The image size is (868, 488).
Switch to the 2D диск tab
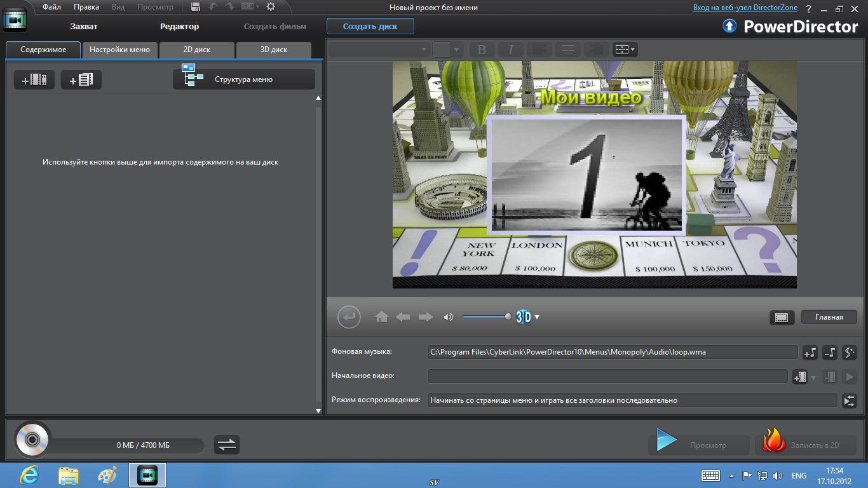(x=197, y=50)
